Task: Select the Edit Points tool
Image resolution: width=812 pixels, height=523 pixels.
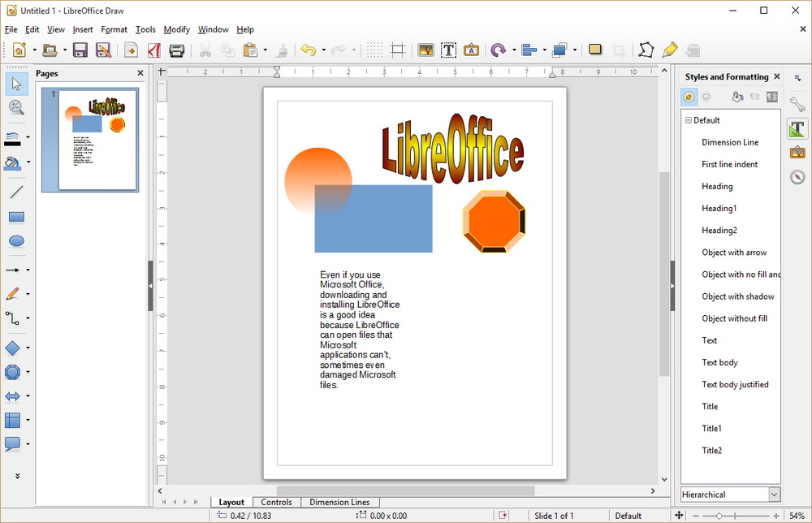Action: pos(646,50)
